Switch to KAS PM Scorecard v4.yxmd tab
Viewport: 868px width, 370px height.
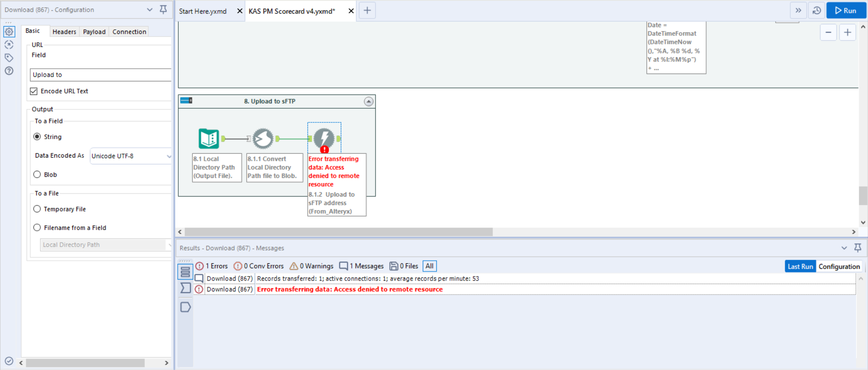pyautogui.click(x=292, y=11)
